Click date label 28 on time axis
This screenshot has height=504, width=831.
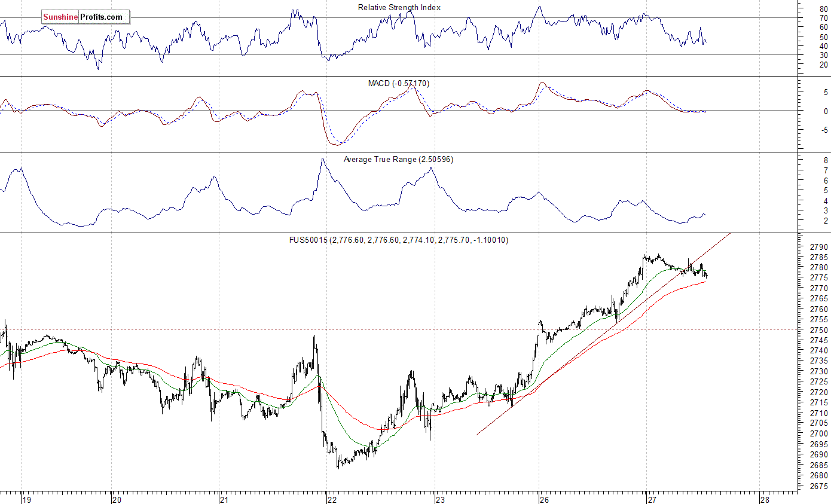[x=764, y=499]
